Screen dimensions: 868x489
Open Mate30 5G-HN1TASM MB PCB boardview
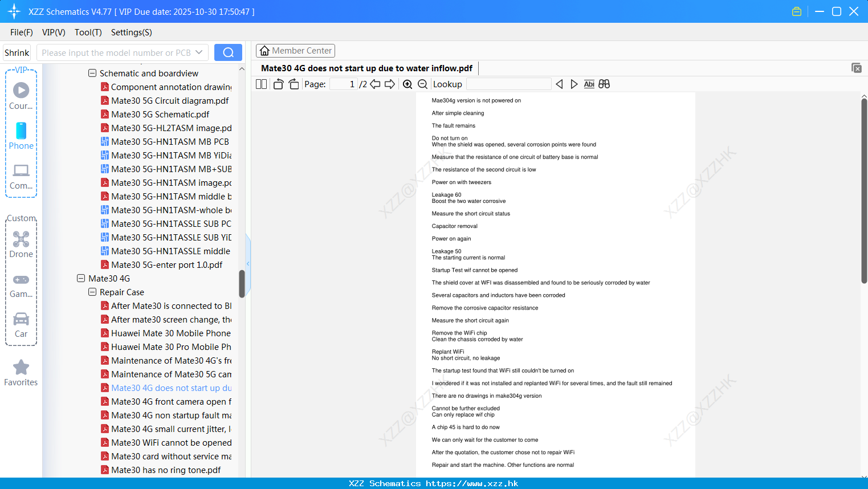[x=165, y=142]
